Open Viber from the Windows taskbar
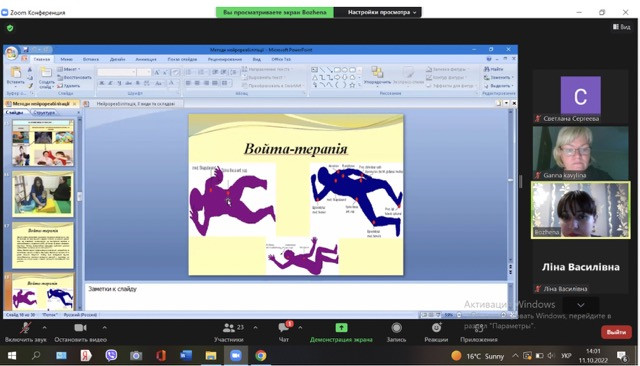Screen dimensions: 640x366 [111, 355]
